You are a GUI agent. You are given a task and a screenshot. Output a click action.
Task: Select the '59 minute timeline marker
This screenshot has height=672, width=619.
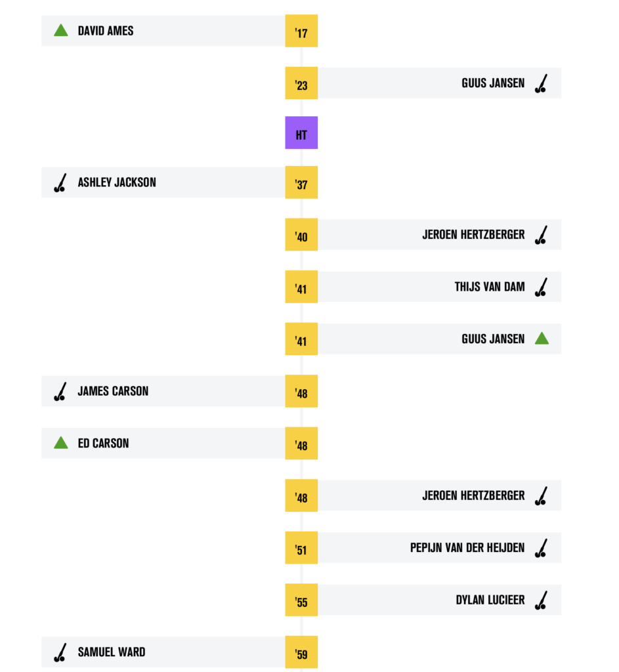pyautogui.click(x=301, y=652)
